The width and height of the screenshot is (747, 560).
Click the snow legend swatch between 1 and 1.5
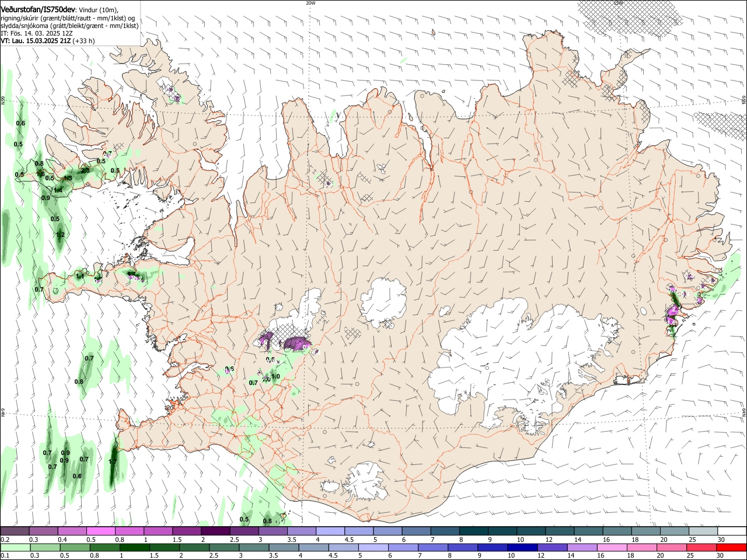click(x=158, y=531)
